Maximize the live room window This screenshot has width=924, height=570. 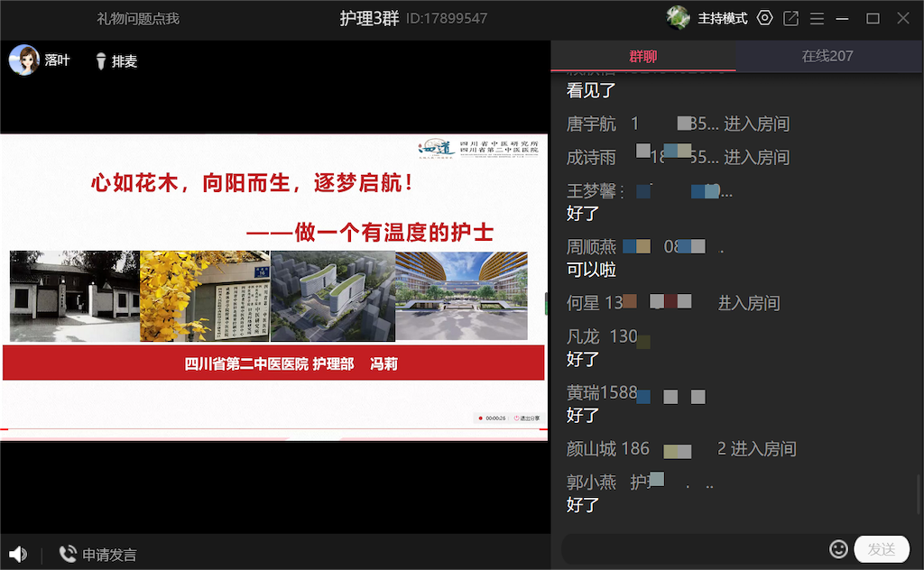click(x=873, y=19)
